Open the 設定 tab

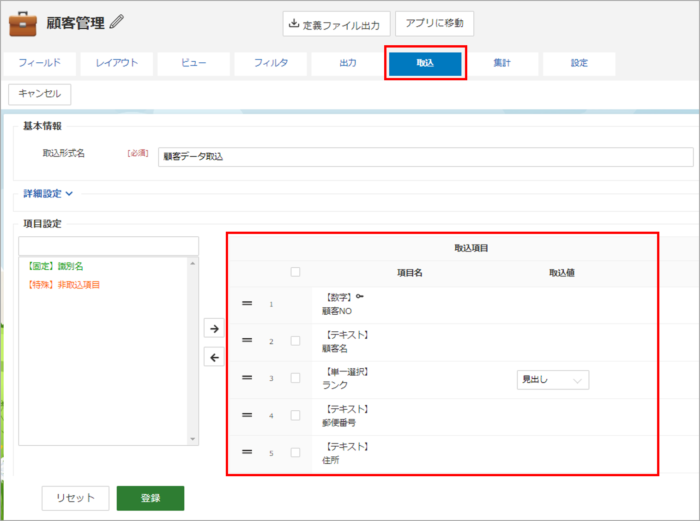pyautogui.click(x=579, y=63)
